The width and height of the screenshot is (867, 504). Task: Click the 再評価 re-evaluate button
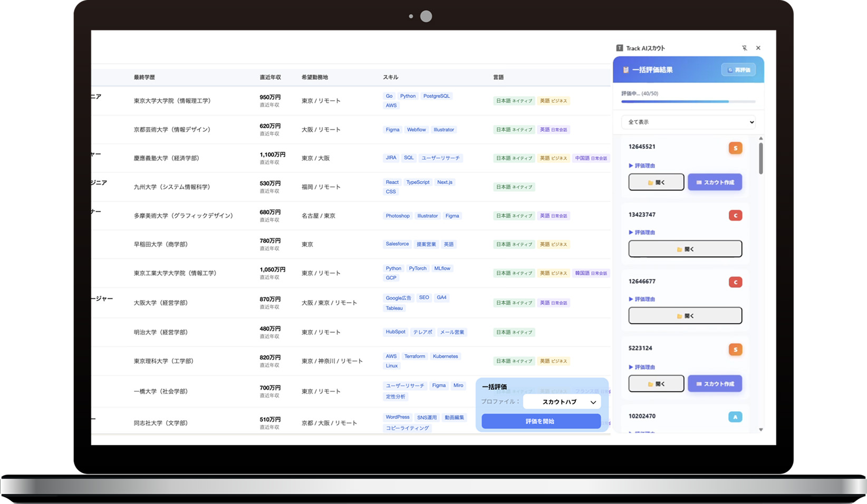738,70
